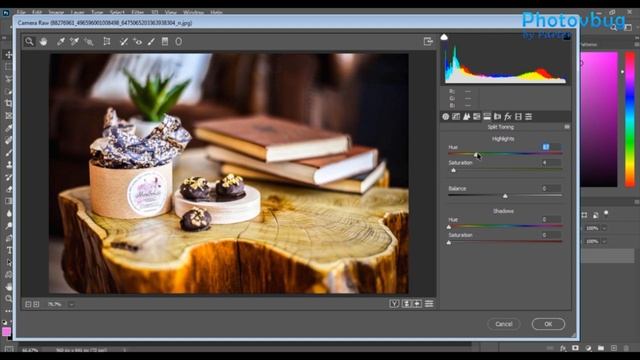640x360 pixels.
Task: Zoom out preview with minus button
Action: point(28,304)
